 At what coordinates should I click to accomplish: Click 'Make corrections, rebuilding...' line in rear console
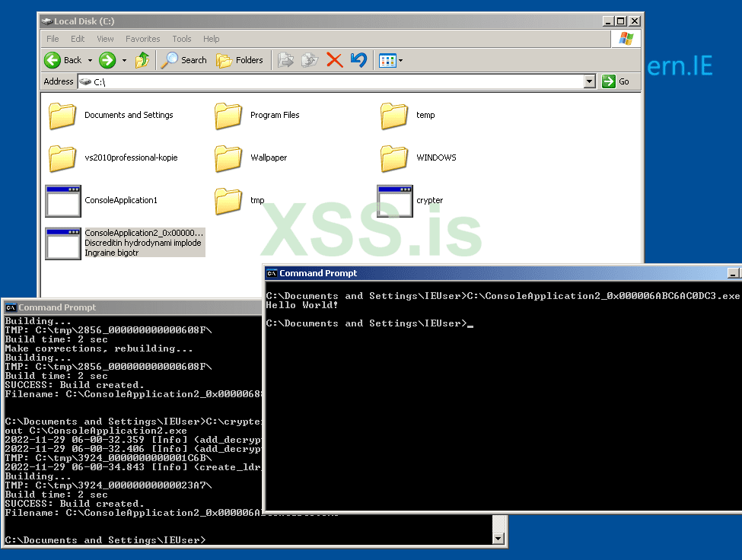[x=99, y=348]
